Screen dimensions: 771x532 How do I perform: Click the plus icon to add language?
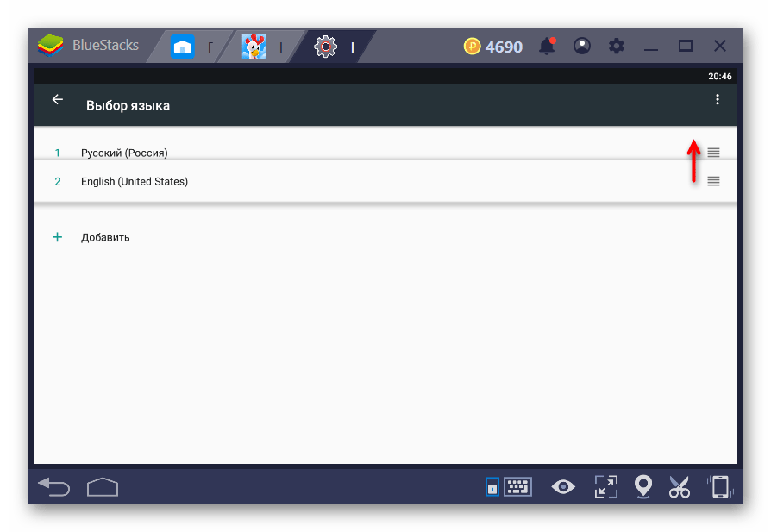click(x=58, y=237)
